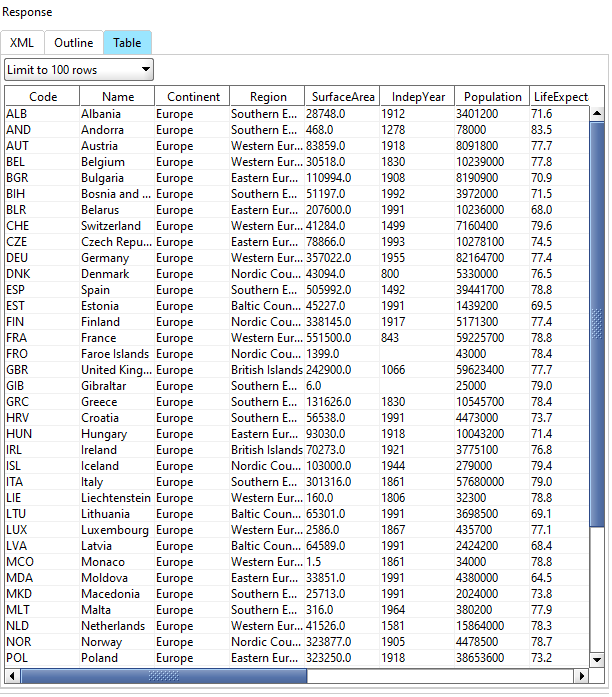Select the Latvia name cell

[117, 546]
